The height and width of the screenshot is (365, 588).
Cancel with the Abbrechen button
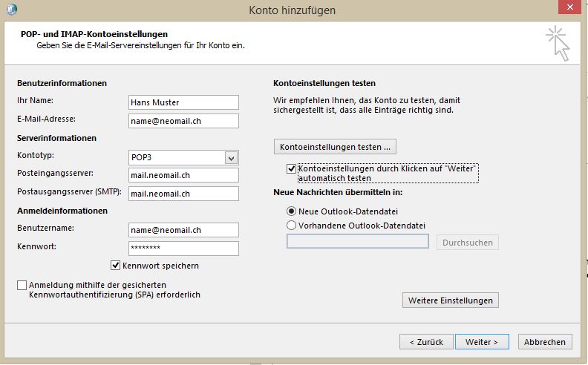pos(544,342)
